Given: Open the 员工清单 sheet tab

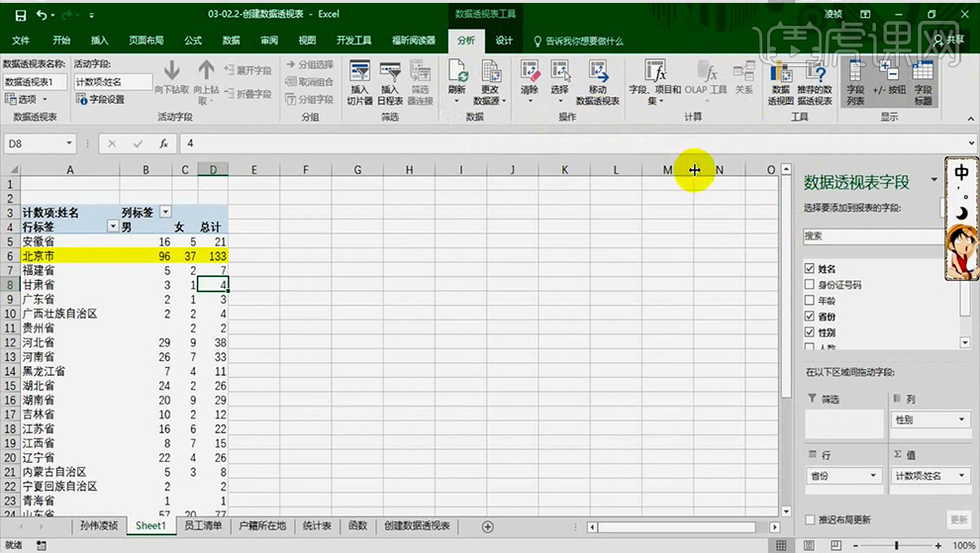Looking at the screenshot, I should tap(203, 525).
